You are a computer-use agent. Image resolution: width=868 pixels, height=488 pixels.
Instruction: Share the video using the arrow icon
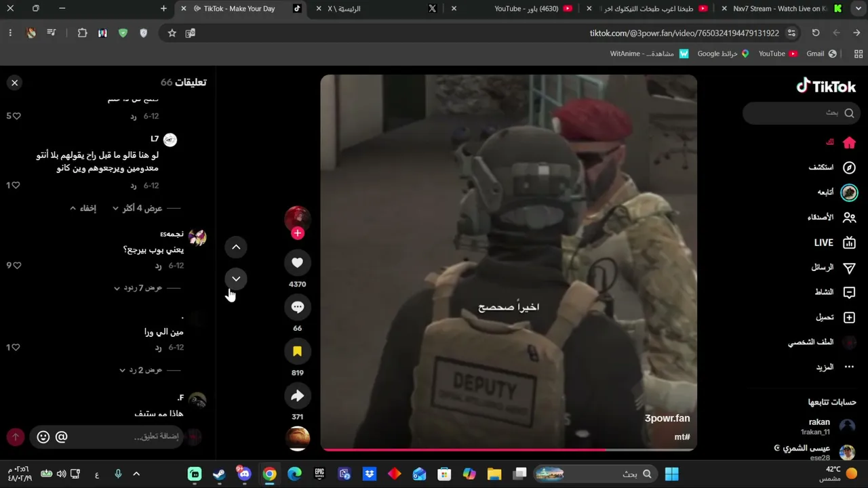297,396
